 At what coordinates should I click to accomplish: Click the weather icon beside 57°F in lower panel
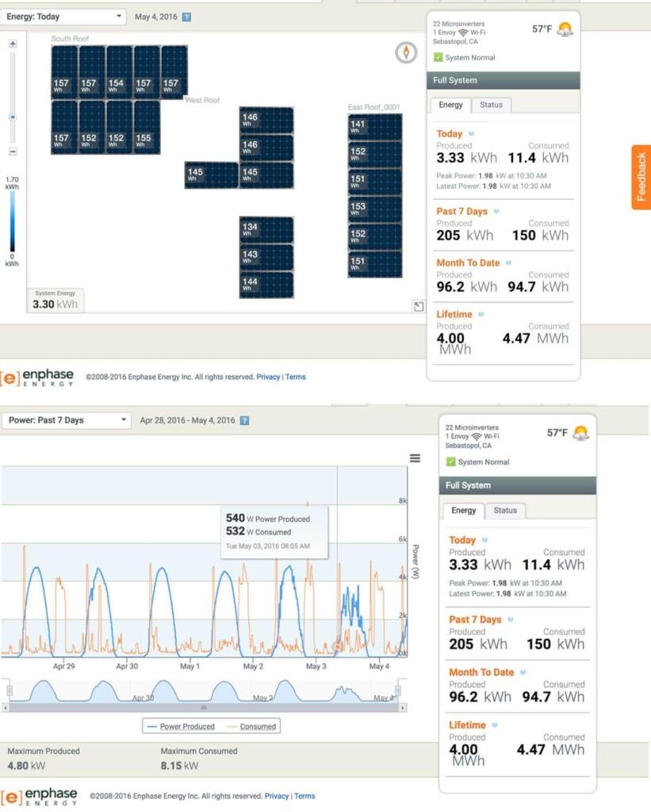point(581,433)
